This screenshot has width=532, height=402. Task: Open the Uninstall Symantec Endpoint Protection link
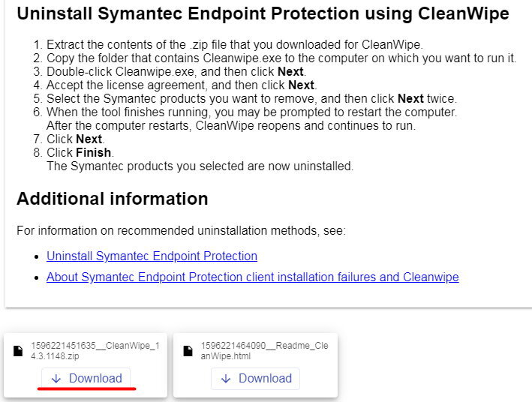pos(152,256)
